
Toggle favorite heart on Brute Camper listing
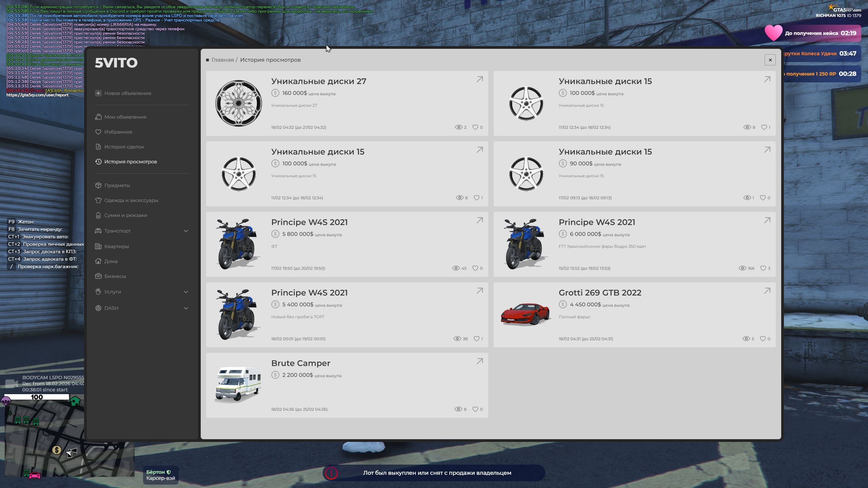[x=475, y=409]
